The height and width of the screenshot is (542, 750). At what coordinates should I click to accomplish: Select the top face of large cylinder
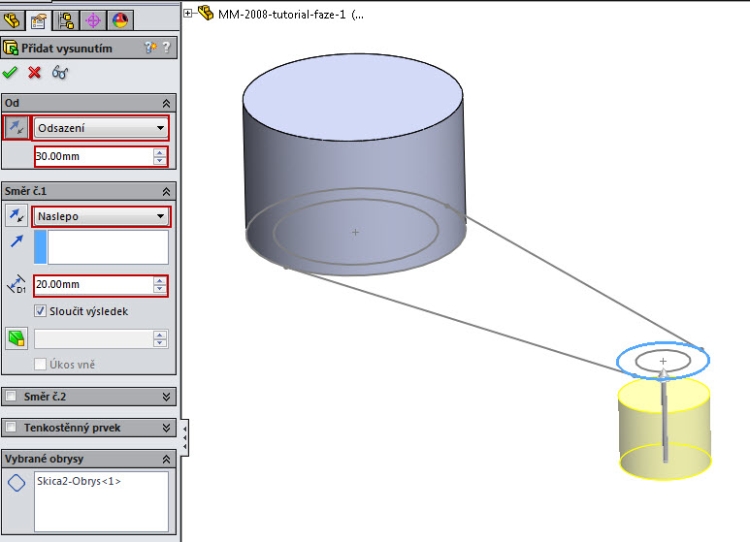(x=353, y=99)
